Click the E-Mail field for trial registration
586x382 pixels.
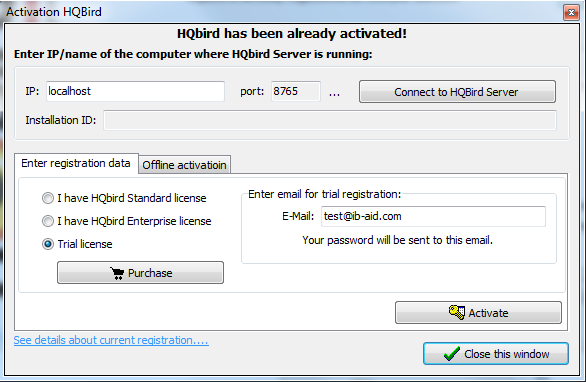point(433,216)
